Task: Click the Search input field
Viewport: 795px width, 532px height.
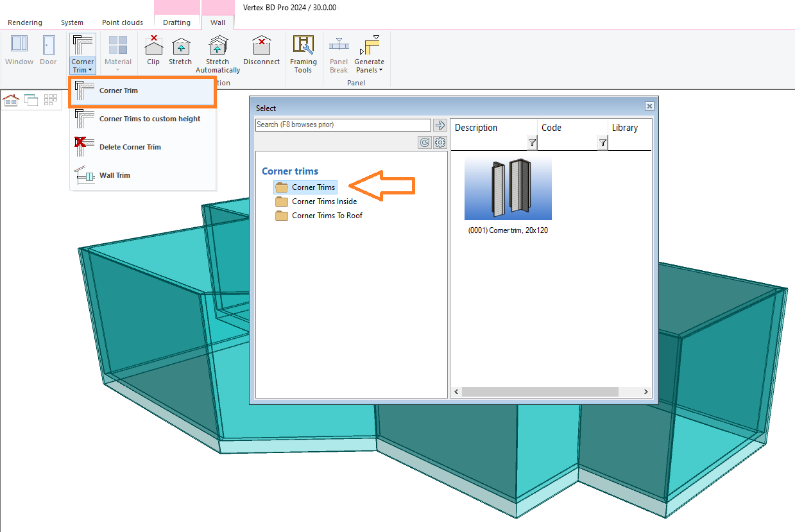Action: pos(343,124)
